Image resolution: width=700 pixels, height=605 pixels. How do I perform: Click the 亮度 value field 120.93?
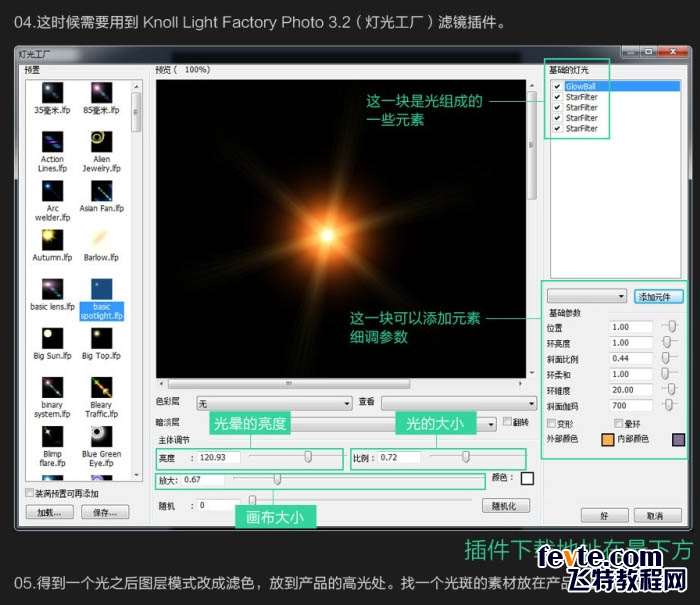pos(219,457)
